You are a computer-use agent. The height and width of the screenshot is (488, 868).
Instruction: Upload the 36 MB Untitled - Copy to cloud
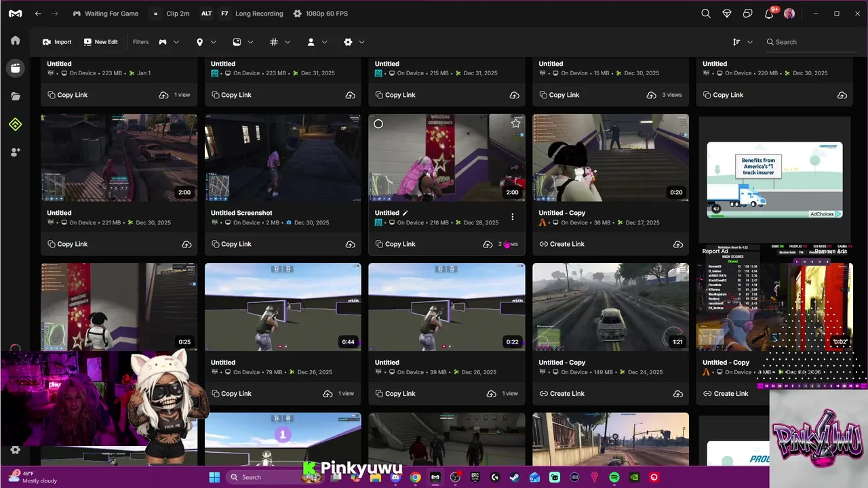(677, 244)
